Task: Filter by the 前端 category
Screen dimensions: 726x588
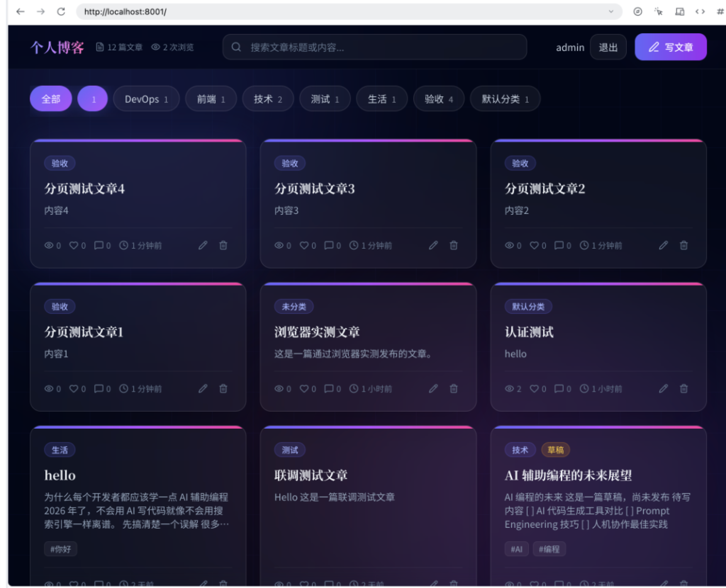Action: [211, 99]
